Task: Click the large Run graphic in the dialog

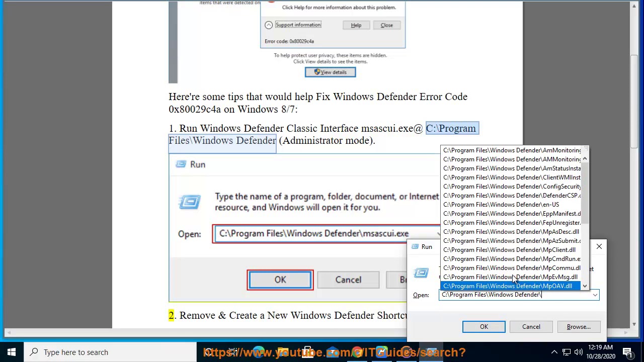Action: (421, 273)
